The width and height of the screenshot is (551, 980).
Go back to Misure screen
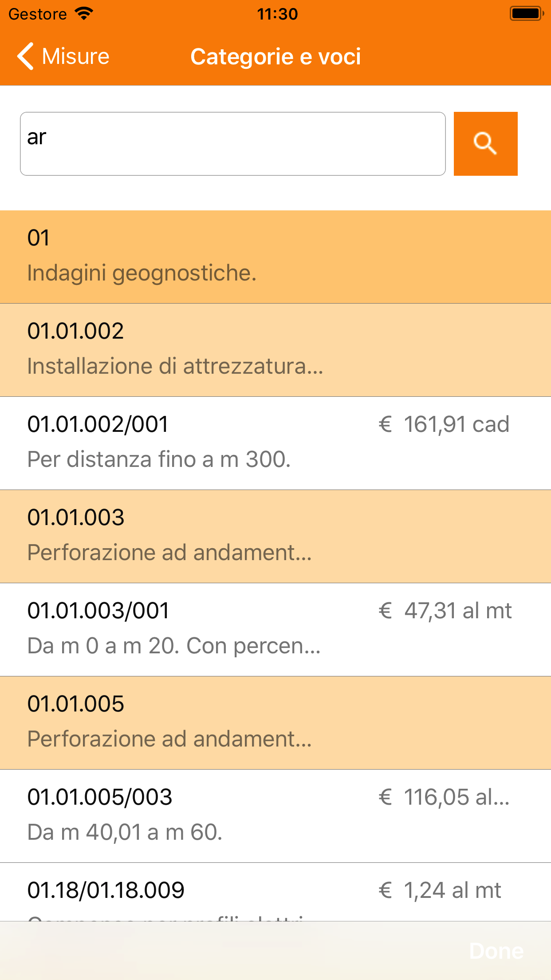(x=63, y=56)
